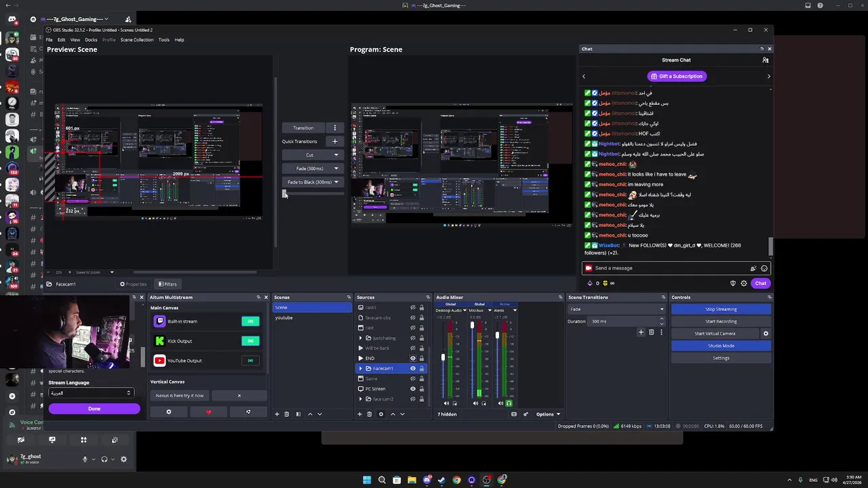Screen dimensions: 868x488
Task: Add a new source with the plus icon
Action: [360, 414]
